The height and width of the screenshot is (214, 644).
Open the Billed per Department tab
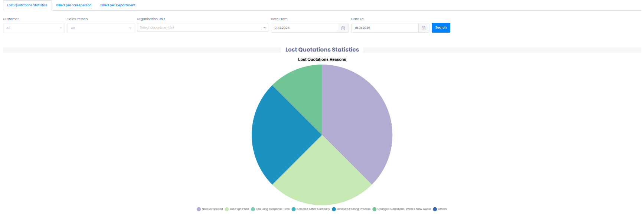click(x=118, y=5)
